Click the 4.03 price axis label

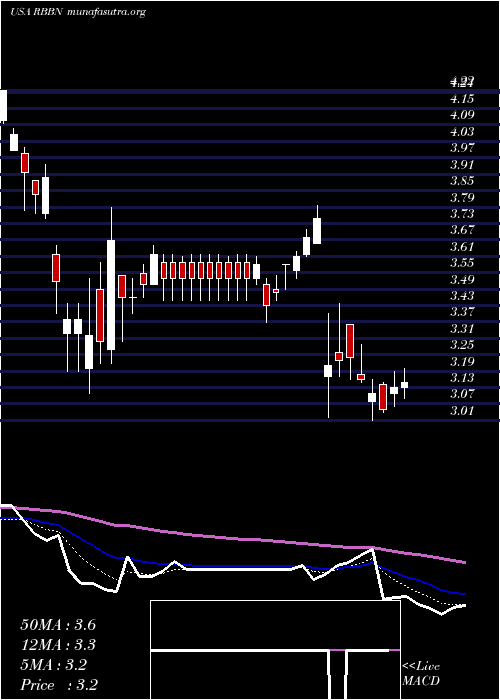point(462,132)
